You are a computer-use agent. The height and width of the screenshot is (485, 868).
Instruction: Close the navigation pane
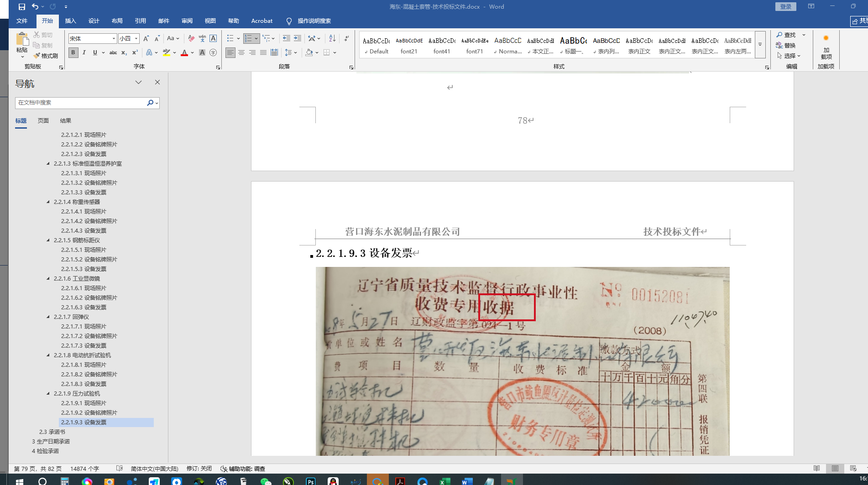pyautogui.click(x=157, y=82)
